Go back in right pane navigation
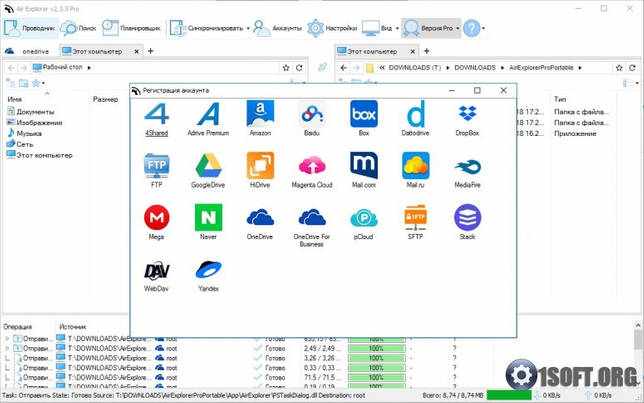This screenshot has height=403, width=644. 344,68
